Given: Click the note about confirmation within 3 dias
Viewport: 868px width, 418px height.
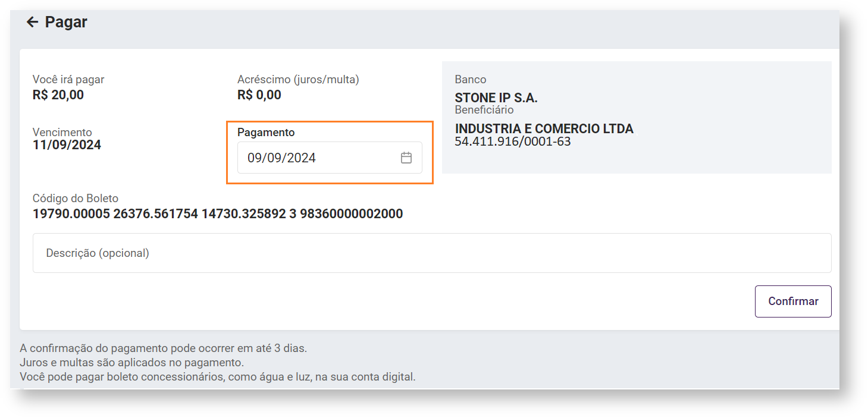Looking at the screenshot, I should pyautogui.click(x=163, y=348).
